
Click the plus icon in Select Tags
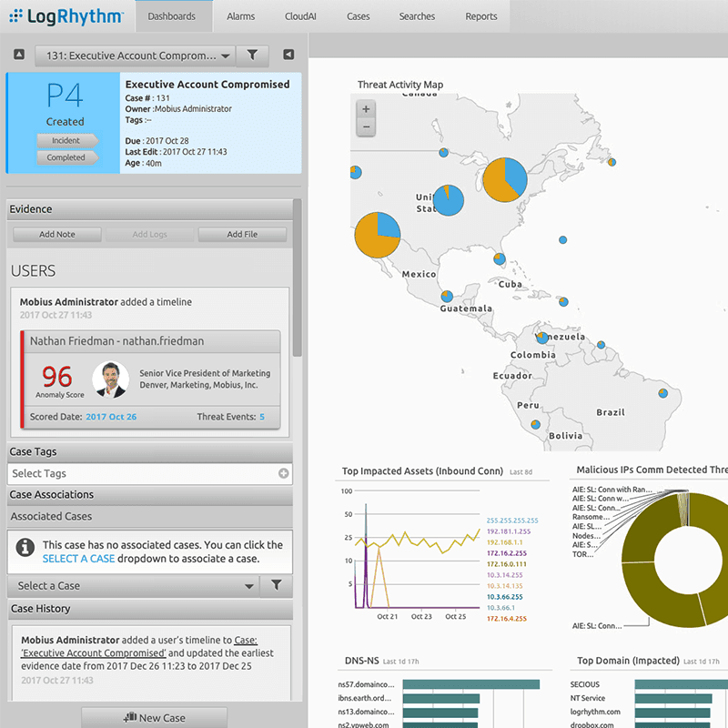[283, 473]
